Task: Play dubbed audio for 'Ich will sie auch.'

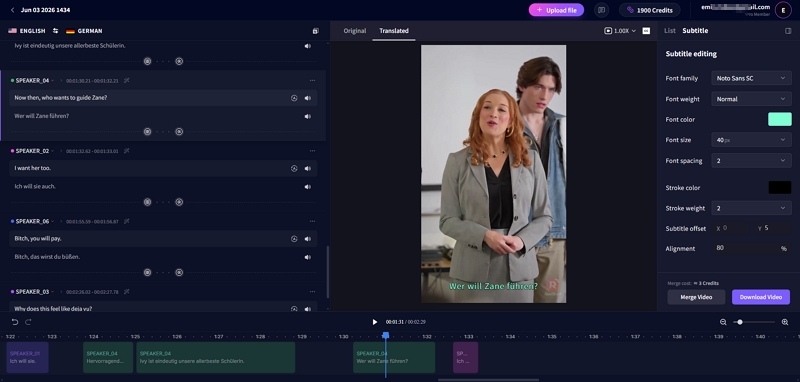Action: [308, 187]
